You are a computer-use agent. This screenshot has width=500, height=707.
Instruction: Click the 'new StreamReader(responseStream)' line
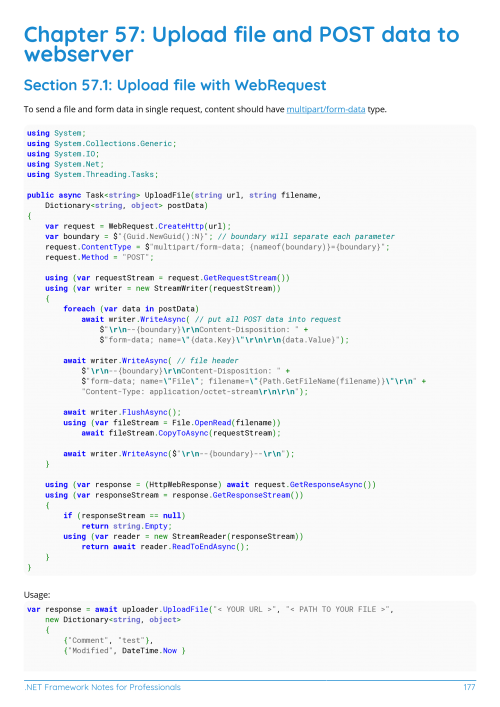pos(183,537)
